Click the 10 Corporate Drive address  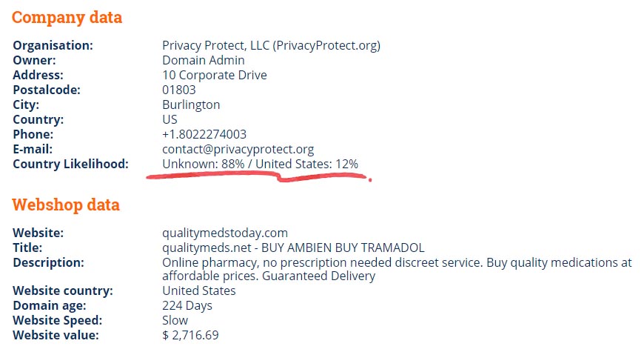pos(215,75)
